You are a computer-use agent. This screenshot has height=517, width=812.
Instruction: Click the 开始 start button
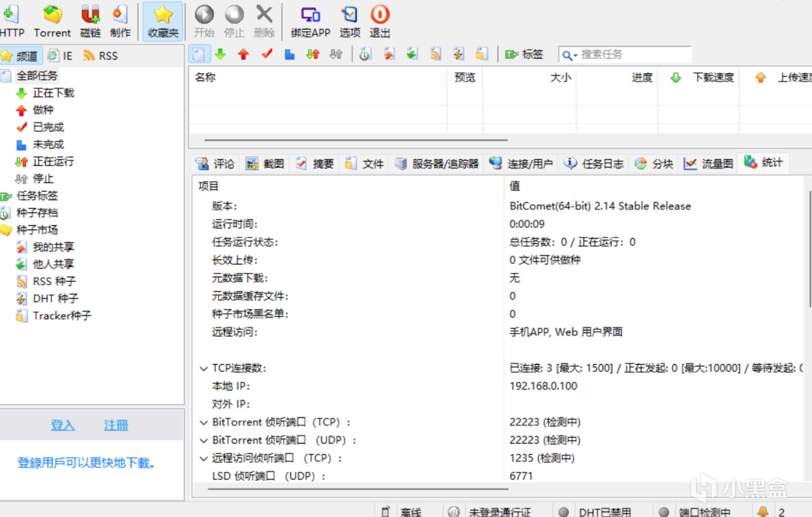point(204,22)
